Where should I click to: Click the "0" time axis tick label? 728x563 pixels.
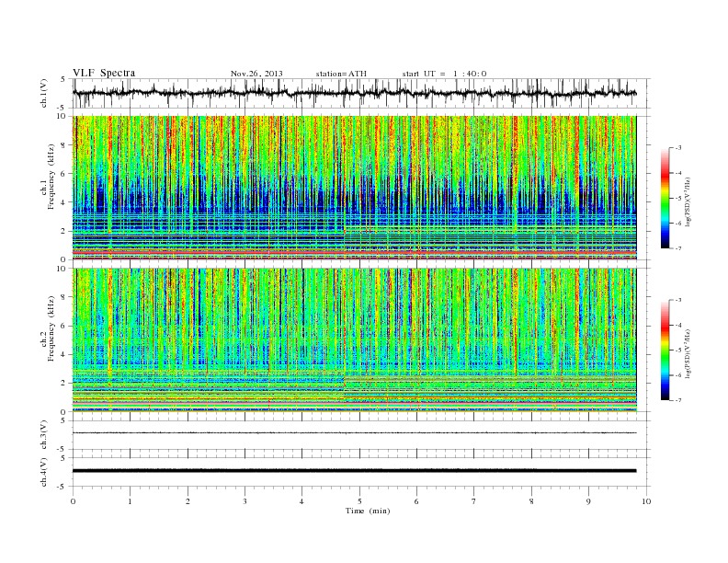pos(73,501)
